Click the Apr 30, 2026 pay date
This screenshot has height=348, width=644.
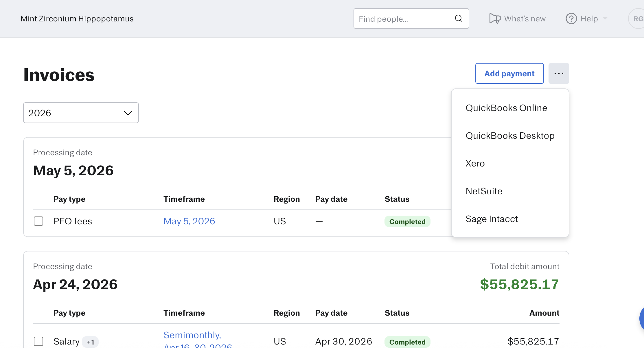click(x=344, y=341)
